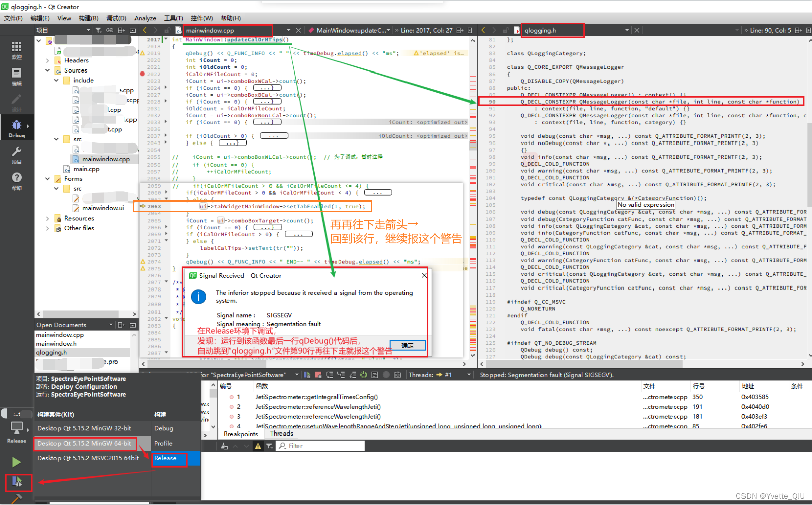
Task: Click the Step Into debugger icon
Action: pos(341,375)
